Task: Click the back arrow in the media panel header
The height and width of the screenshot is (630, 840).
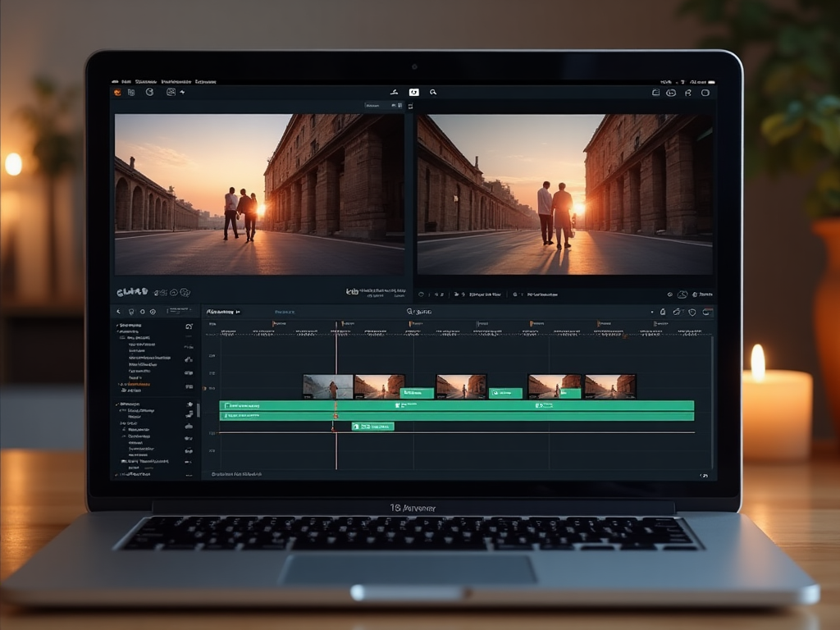Action: (118, 312)
